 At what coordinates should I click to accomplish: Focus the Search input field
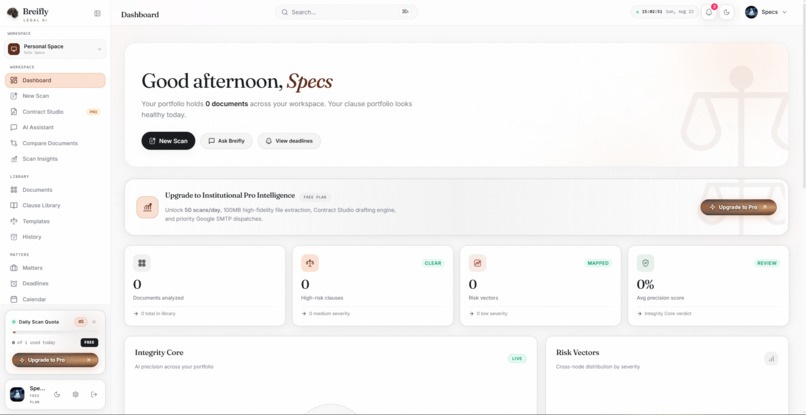(x=346, y=12)
